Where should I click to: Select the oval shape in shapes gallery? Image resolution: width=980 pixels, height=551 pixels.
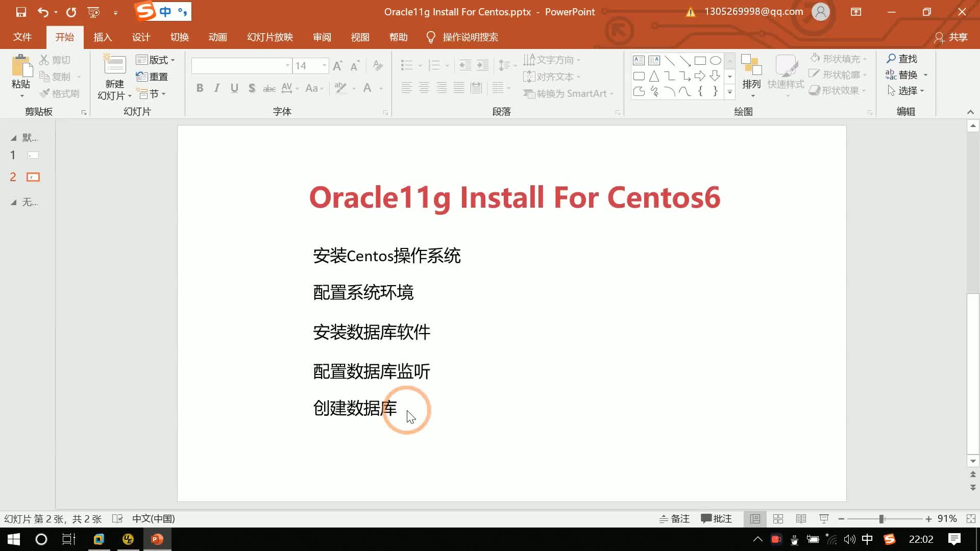tap(716, 61)
